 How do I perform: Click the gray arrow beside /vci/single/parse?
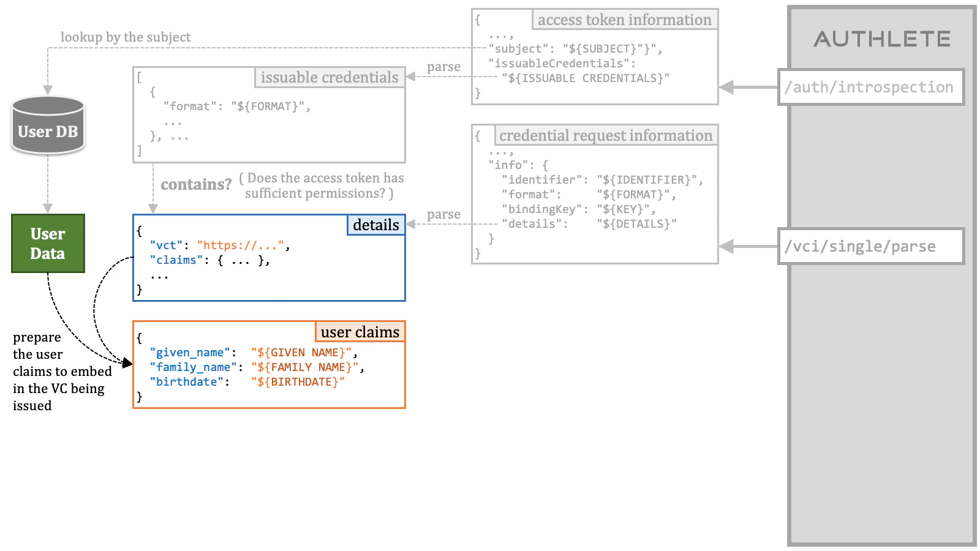point(747,247)
